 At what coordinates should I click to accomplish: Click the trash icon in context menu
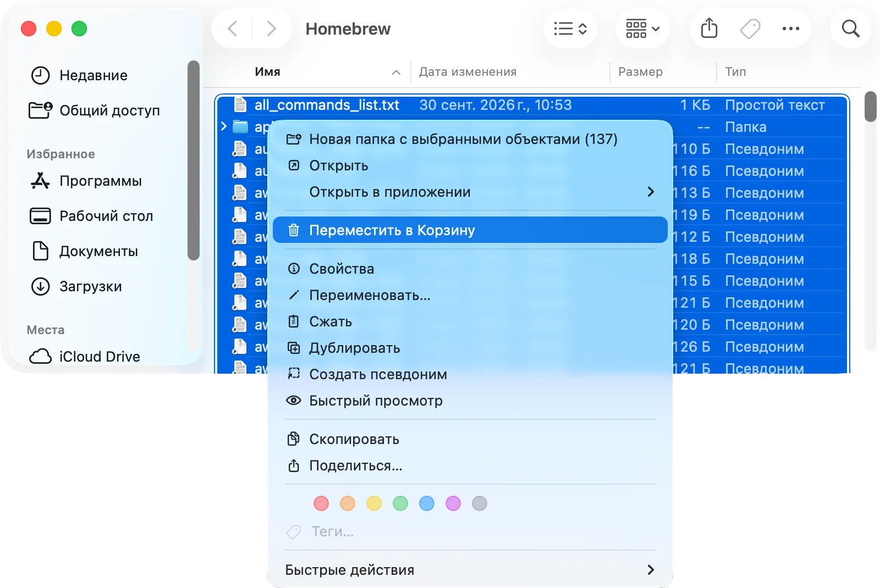pyautogui.click(x=294, y=230)
